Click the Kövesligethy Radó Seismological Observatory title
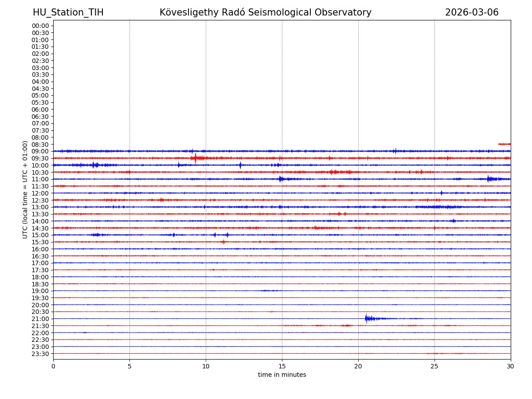 tap(265, 13)
